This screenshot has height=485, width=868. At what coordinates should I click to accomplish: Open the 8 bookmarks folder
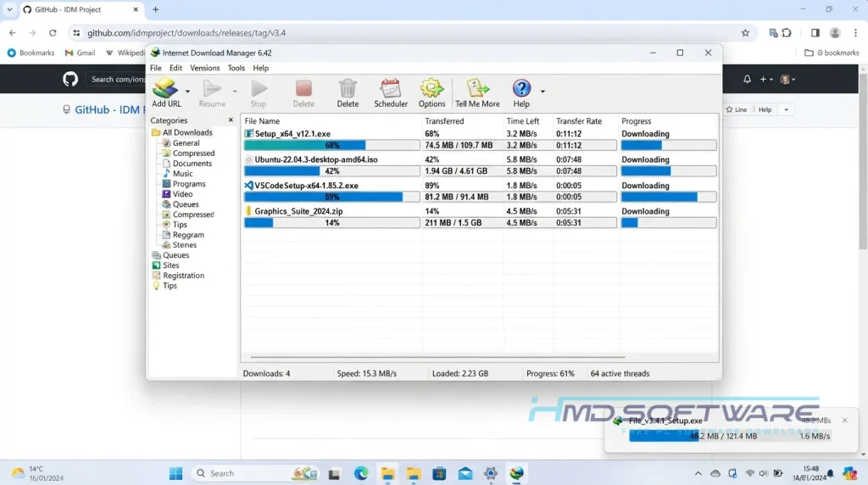832,53
